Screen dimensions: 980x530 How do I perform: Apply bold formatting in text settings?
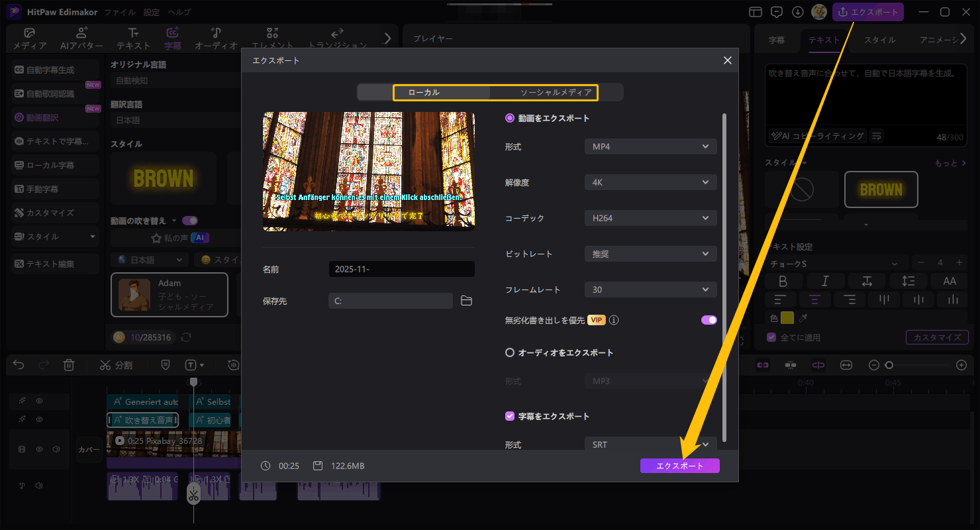[x=784, y=281]
